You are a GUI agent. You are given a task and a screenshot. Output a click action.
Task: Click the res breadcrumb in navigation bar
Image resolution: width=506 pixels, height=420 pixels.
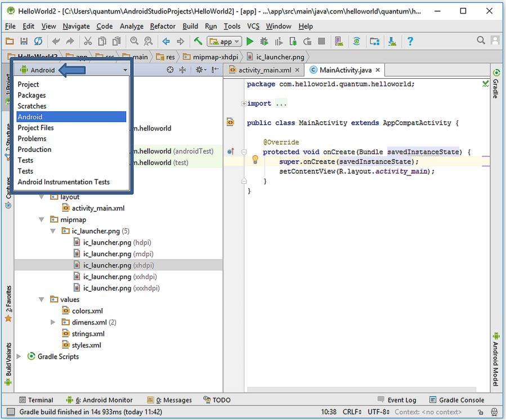pos(165,57)
